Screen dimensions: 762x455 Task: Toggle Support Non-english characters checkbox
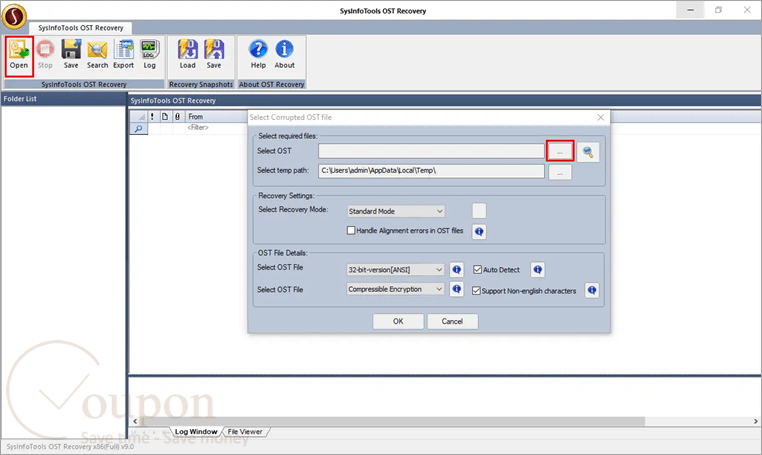476,291
